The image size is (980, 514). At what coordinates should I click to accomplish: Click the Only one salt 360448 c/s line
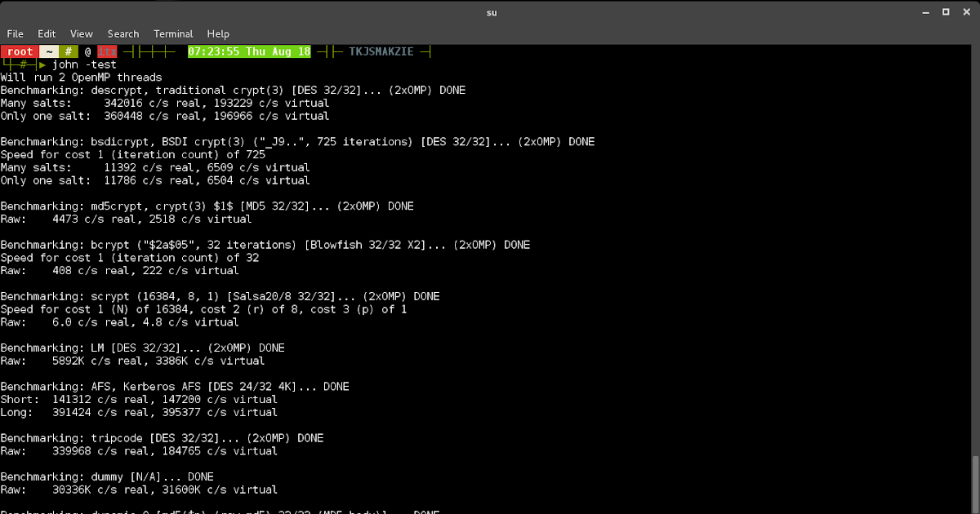click(165, 116)
